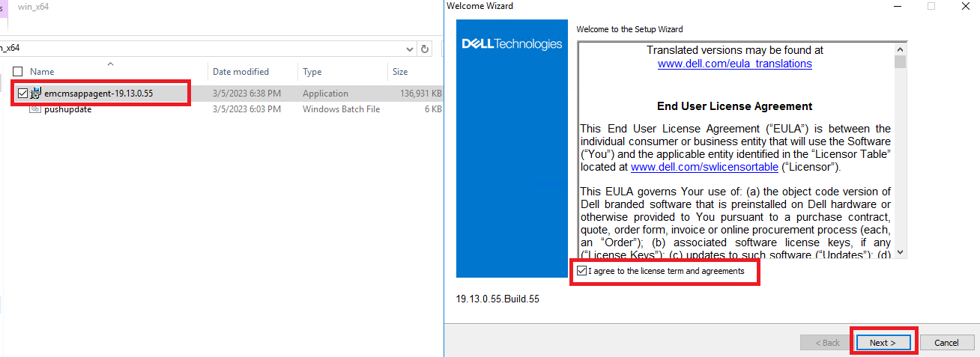Click the 19.13.0.55.Build.55 version text
The image size is (980, 357).
coord(497,299)
